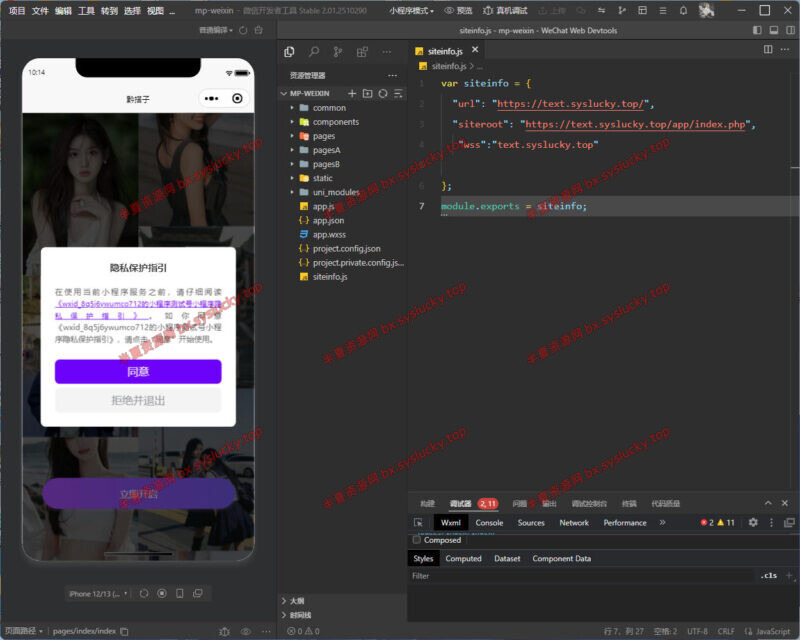Click the new folder icon in MP-WEIXIN header

click(367, 93)
